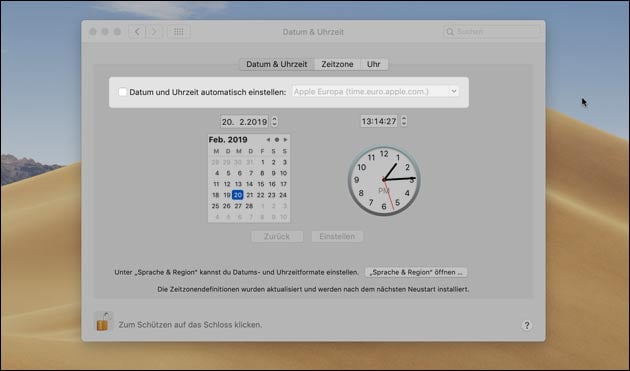
Task: Select highlighted day 20 in calendar
Action: [x=238, y=195]
